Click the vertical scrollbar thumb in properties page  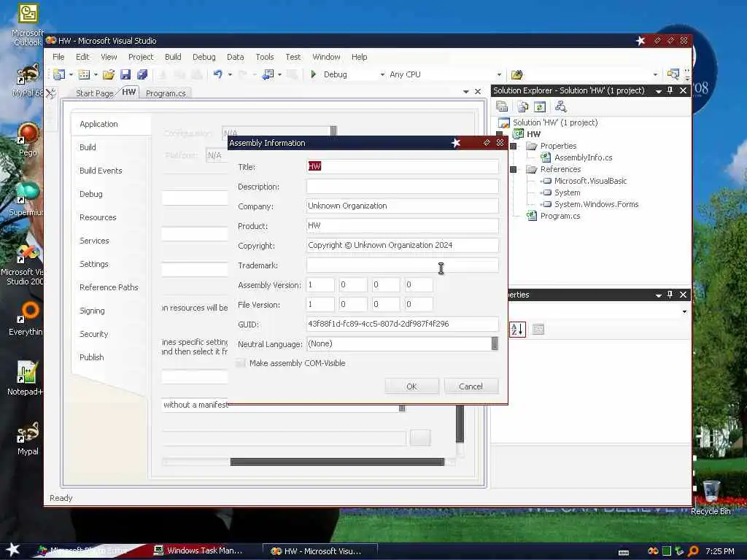460,424
